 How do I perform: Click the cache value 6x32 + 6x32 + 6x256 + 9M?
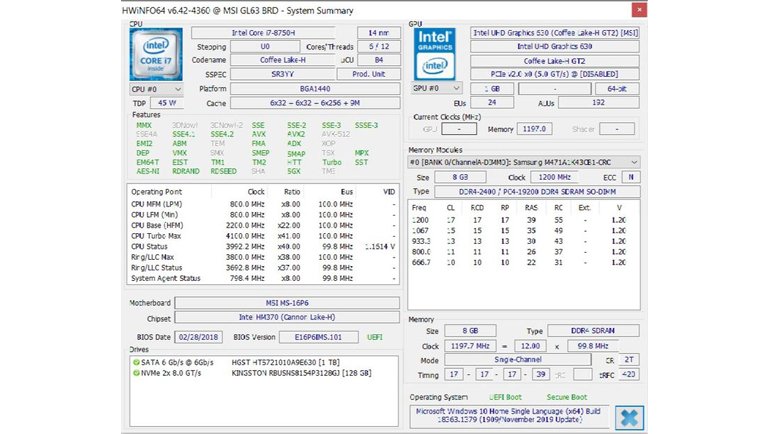pyautogui.click(x=315, y=103)
